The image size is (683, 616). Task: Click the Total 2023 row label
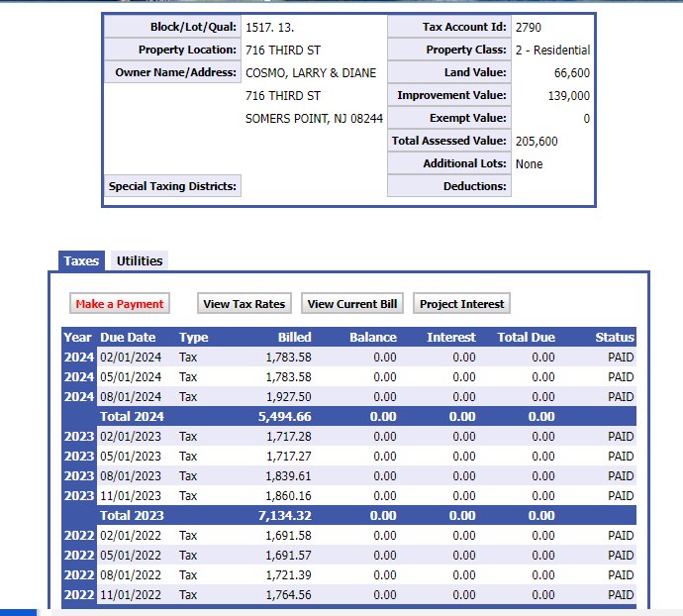132,515
